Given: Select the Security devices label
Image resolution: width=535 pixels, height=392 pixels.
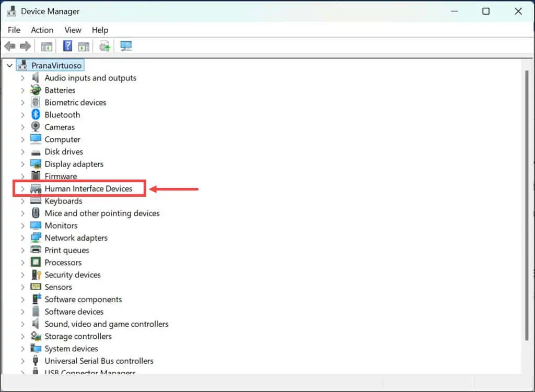Looking at the screenshot, I should tap(73, 275).
